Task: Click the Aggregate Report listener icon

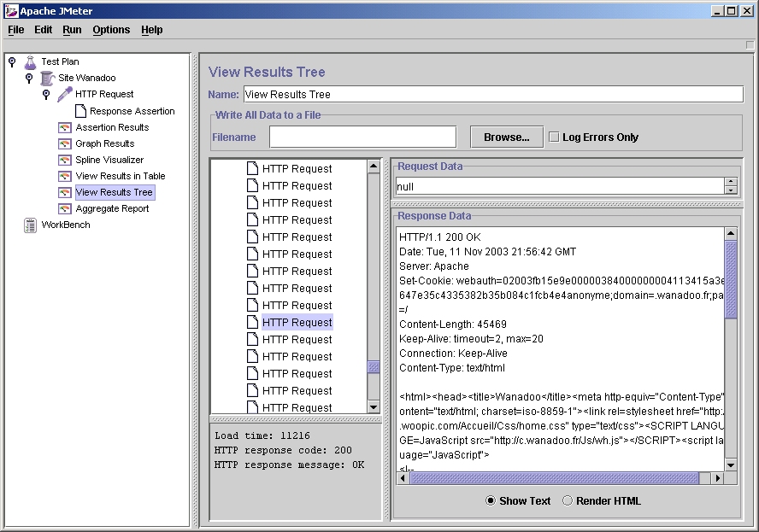Action: coord(64,208)
